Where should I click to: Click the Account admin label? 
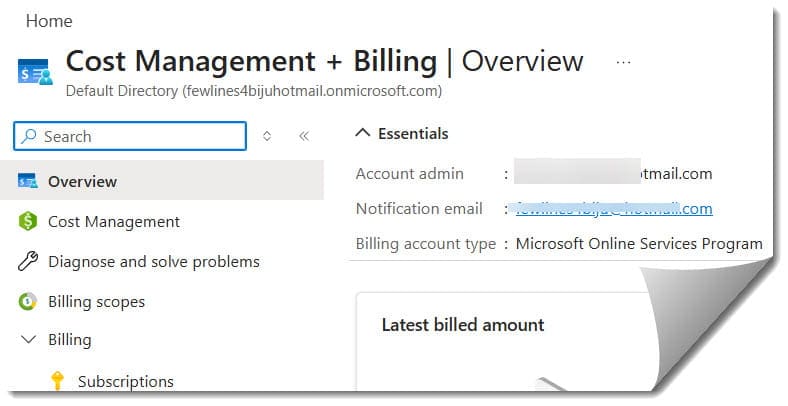(x=410, y=174)
